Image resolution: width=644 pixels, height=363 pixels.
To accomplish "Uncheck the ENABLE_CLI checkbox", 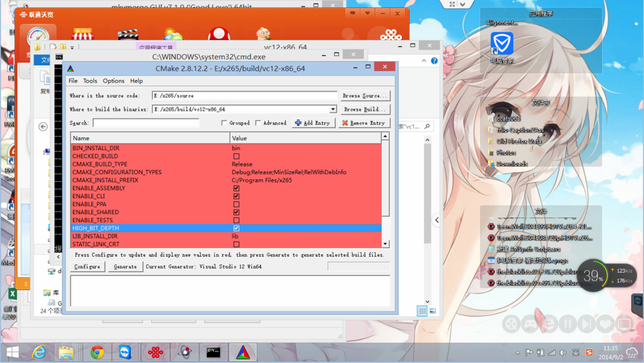I will click(236, 196).
